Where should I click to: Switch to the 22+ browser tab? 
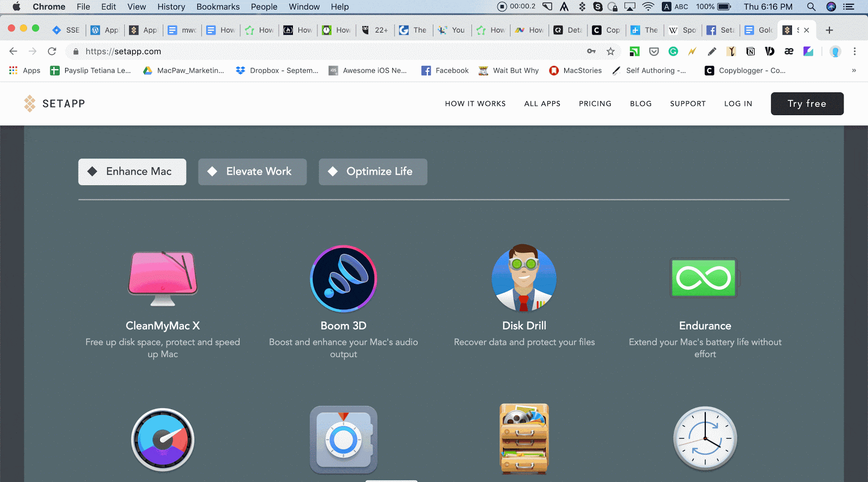pos(375,30)
